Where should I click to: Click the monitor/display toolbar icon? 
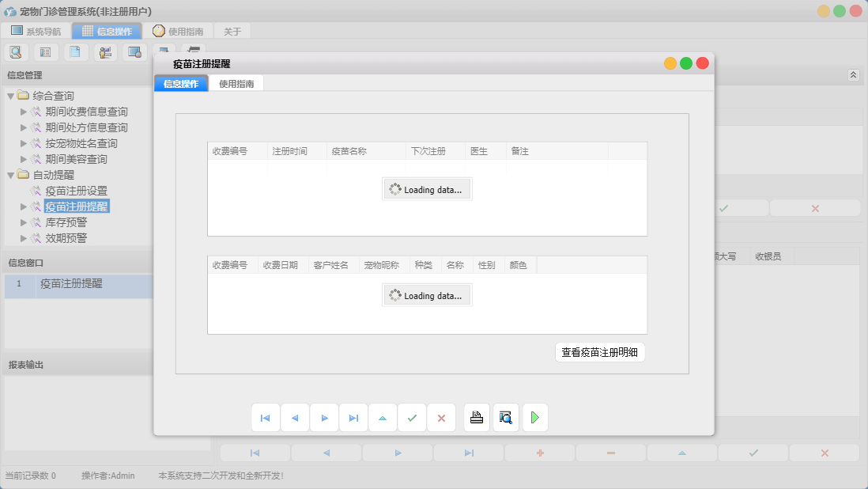[x=134, y=51]
